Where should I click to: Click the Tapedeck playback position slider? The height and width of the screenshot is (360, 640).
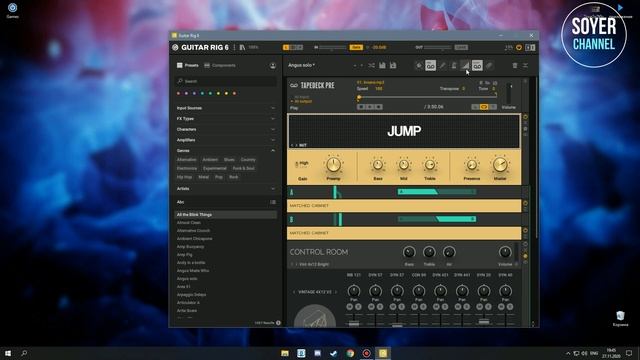pos(427,97)
